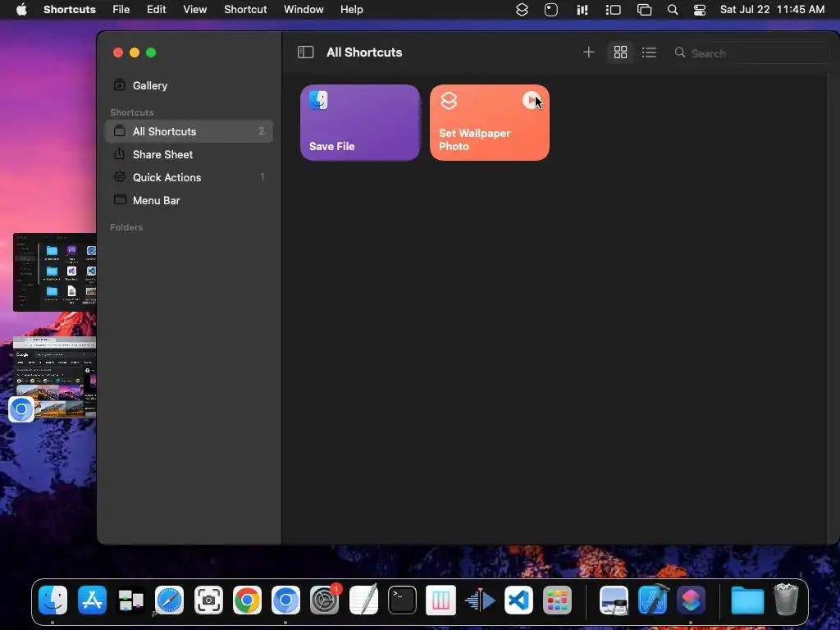This screenshot has width=840, height=630.
Task: Click the Finder icon on Save File card
Action: pyautogui.click(x=318, y=100)
